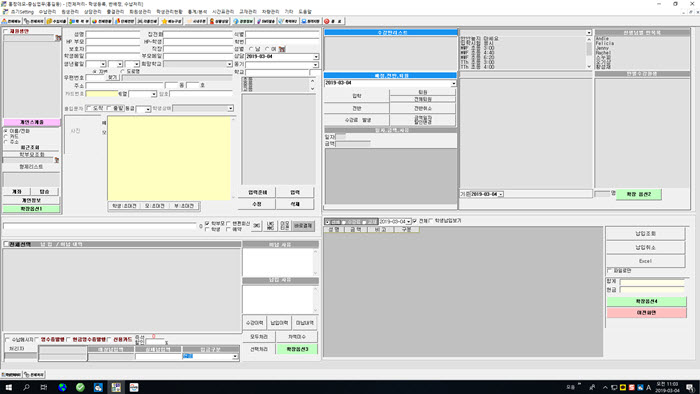Image resolution: width=700 pixels, height=394 pixels.
Task: Click the lookup icon beside the top-left list field
Action: (x=58, y=38)
